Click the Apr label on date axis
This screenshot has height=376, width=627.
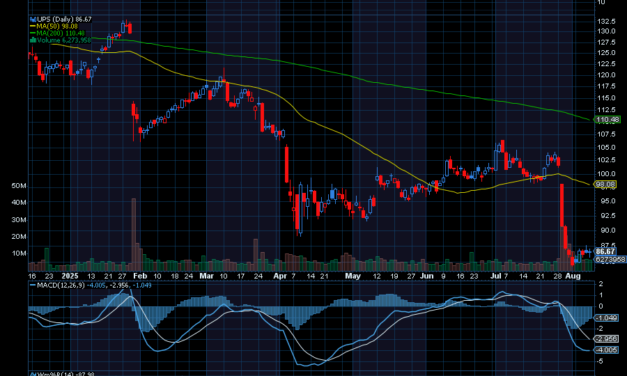point(280,276)
